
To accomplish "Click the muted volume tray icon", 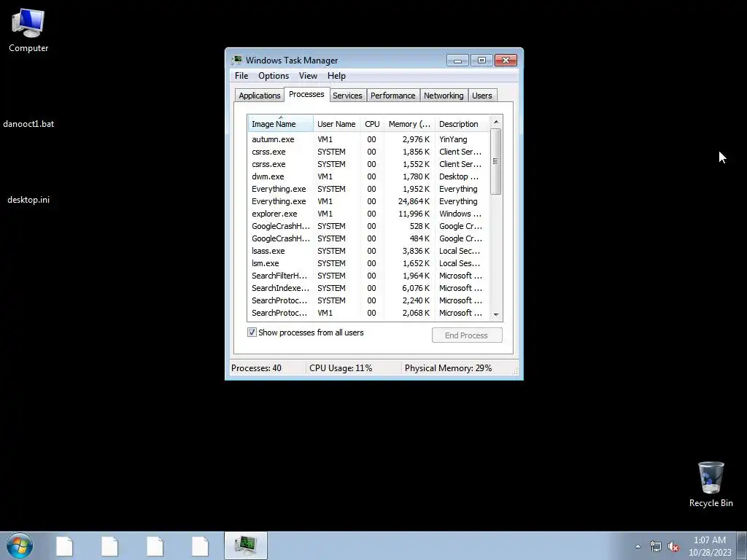I will pyautogui.click(x=673, y=547).
